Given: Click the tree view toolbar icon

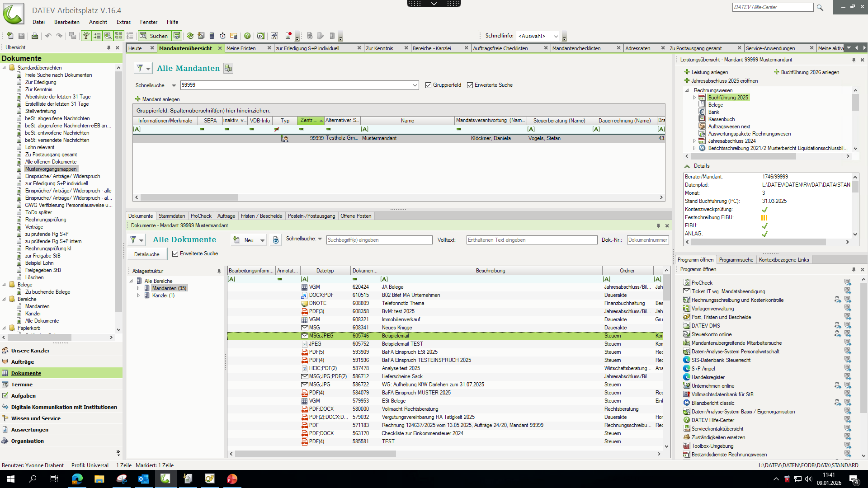Looking at the screenshot, I should (x=86, y=36).
